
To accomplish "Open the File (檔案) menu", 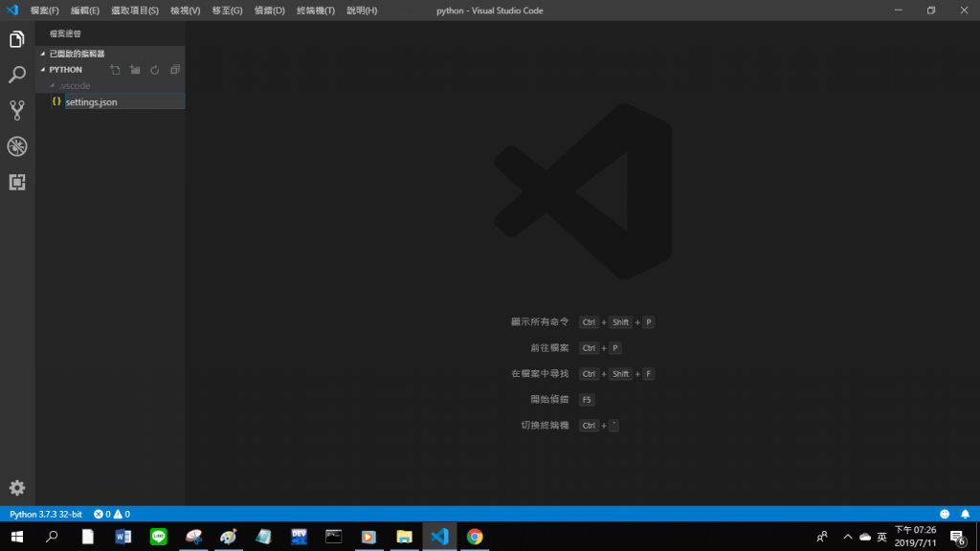I will (44, 11).
